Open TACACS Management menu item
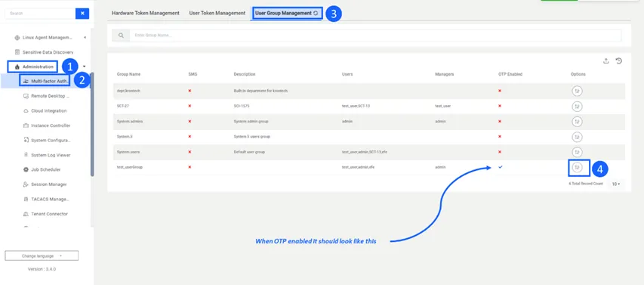The image size is (644, 285). [x=50, y=199]
